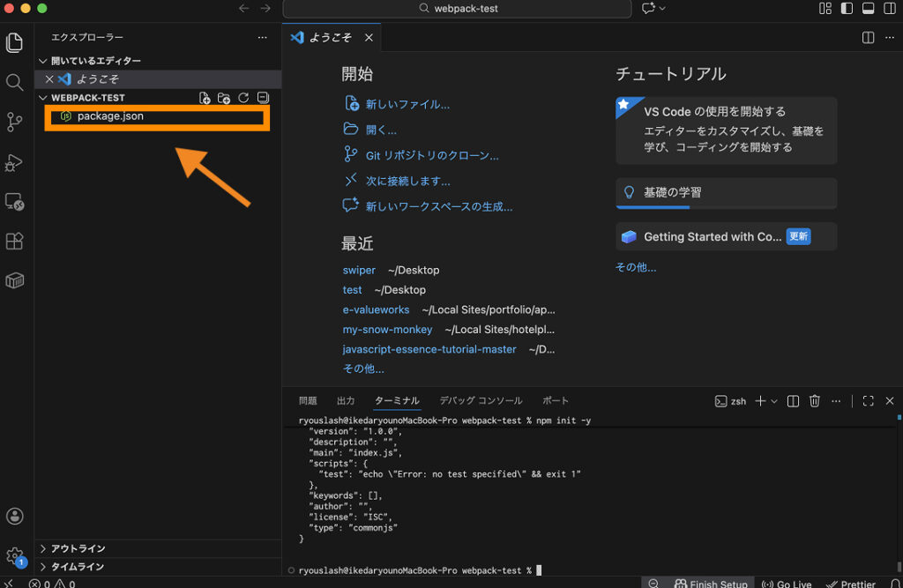903x588 pixels.
Task: Maximize the terminal panel size
Action: 868,401
